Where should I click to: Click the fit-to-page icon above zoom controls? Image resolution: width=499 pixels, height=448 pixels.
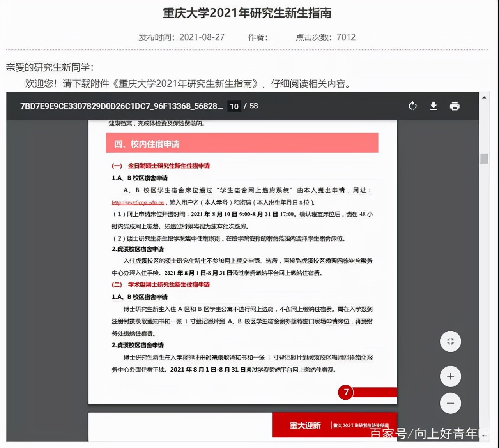tap(450, 341)
